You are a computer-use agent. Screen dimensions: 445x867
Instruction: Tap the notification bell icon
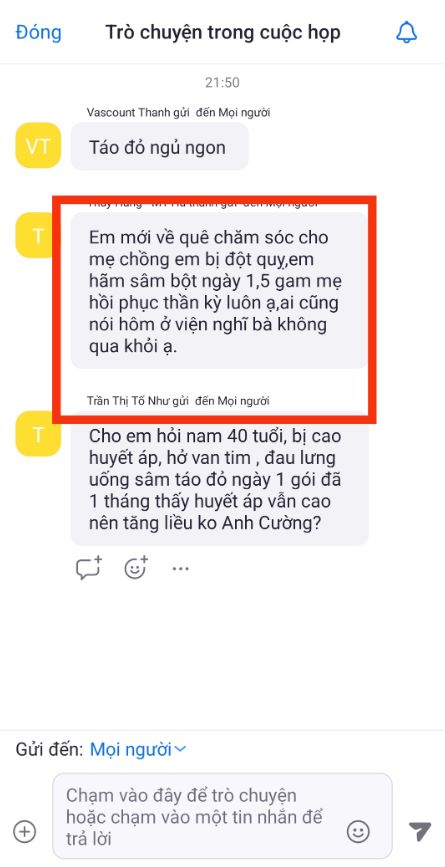click(406, 33)
